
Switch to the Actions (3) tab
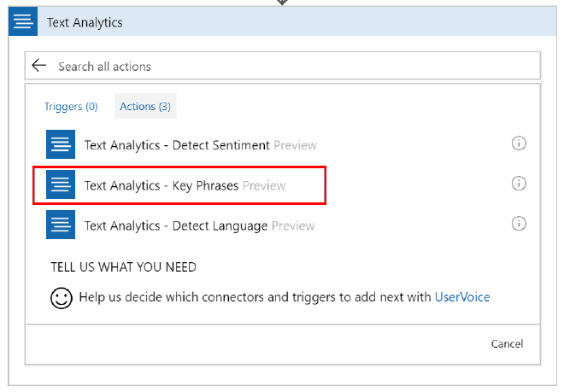145,107
